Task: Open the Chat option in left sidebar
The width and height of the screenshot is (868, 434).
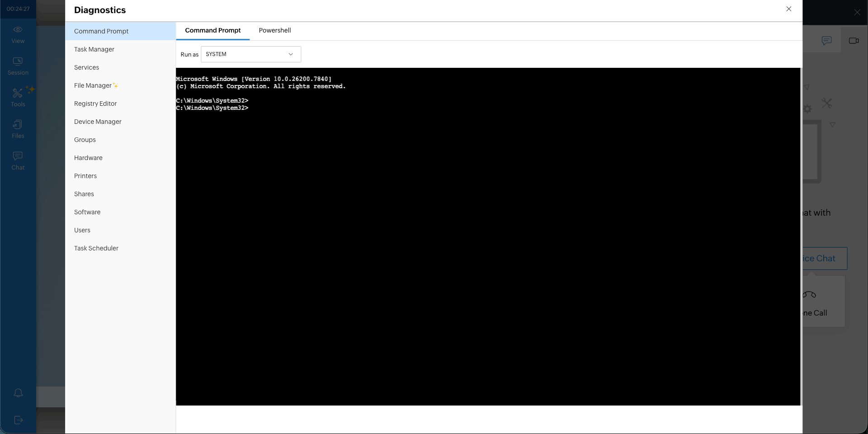Action: tap(18, 161)
